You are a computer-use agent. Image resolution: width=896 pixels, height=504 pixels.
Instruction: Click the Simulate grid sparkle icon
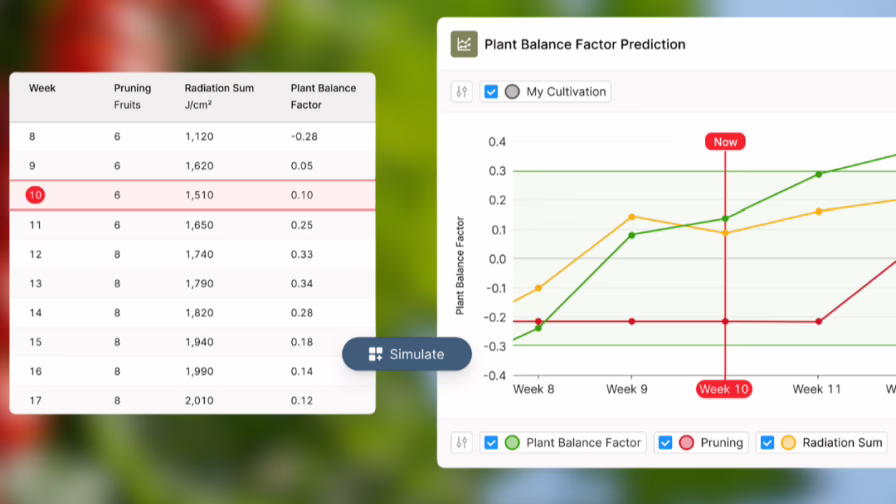(x=375, y=354)
